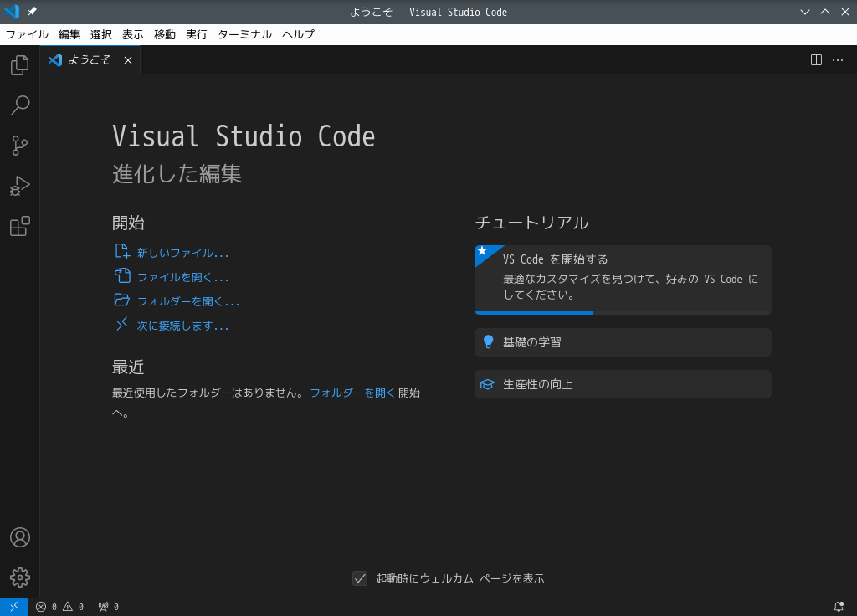Open the 実行 menu
This screenshot has height=616, width=857.
click(x=197, y=34)
